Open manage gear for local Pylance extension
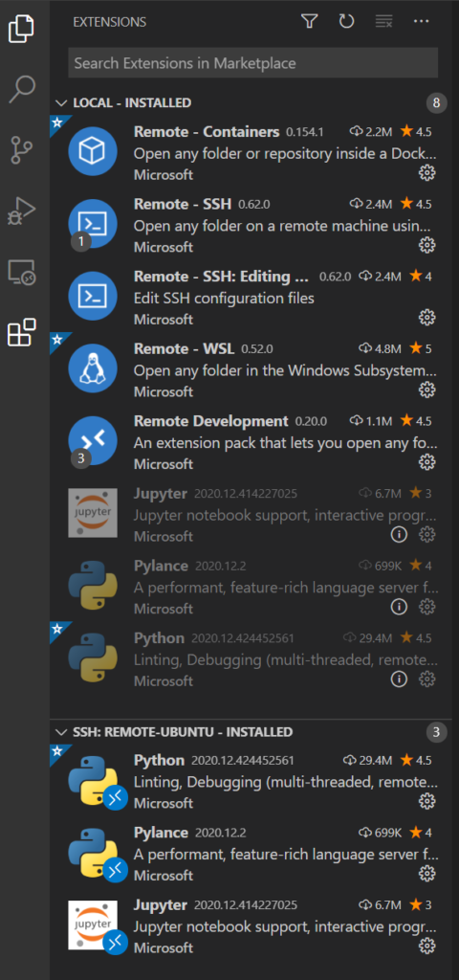Screen dimensions: 459x980 426,606
